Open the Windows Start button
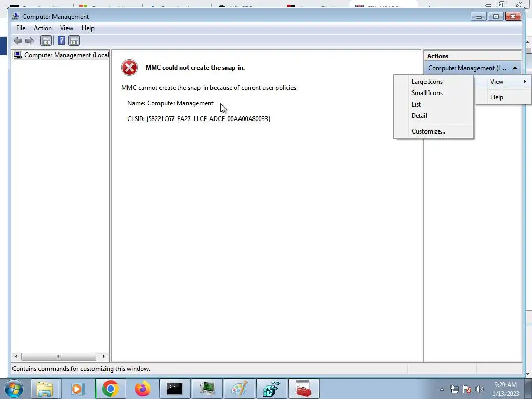 14,389
